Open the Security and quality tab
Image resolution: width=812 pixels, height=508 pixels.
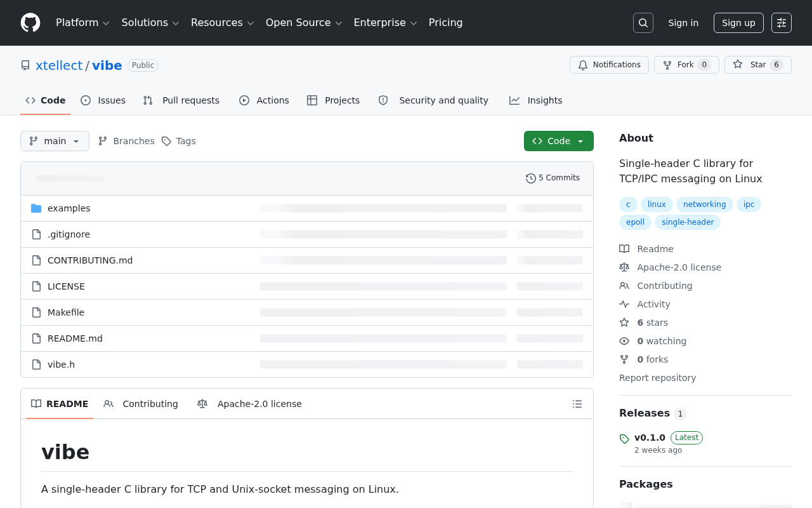[434, 100]
